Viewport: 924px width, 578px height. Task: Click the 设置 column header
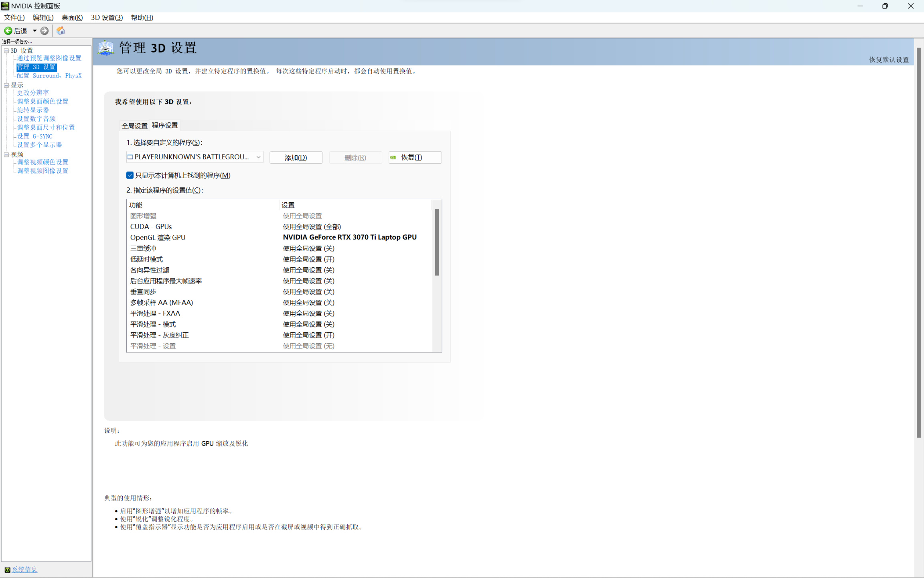click(x=355, y=205)
